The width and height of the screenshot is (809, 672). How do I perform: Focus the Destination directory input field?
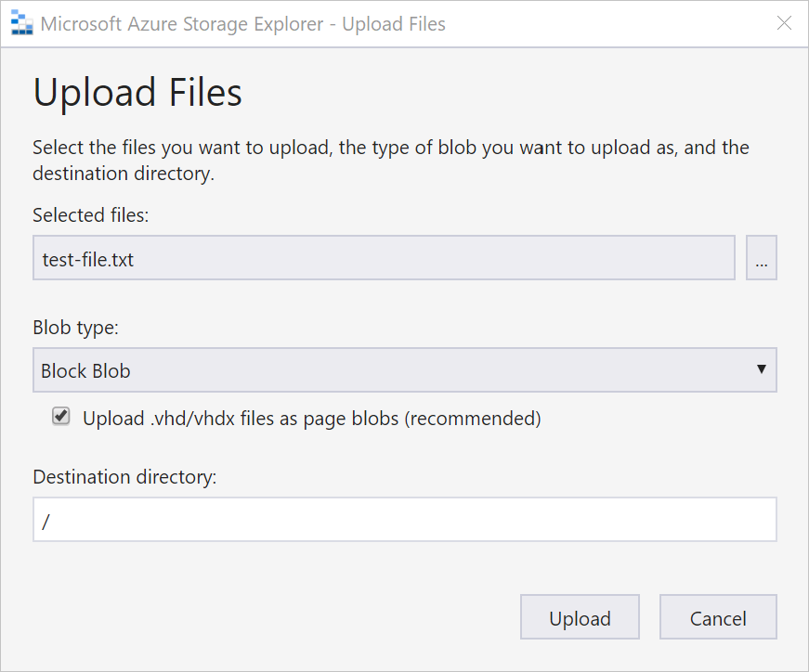[405, 520]
